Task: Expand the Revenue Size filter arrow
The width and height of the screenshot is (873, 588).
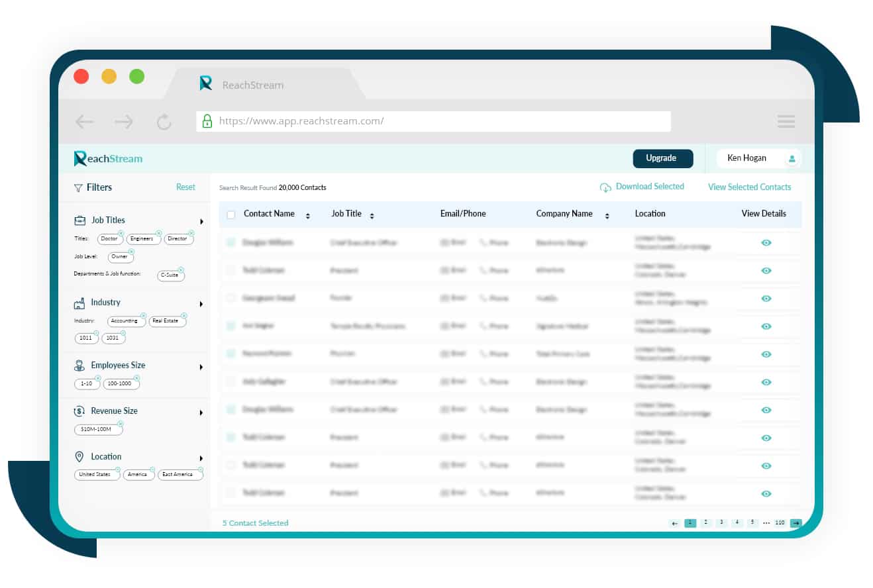Action: 201,413
